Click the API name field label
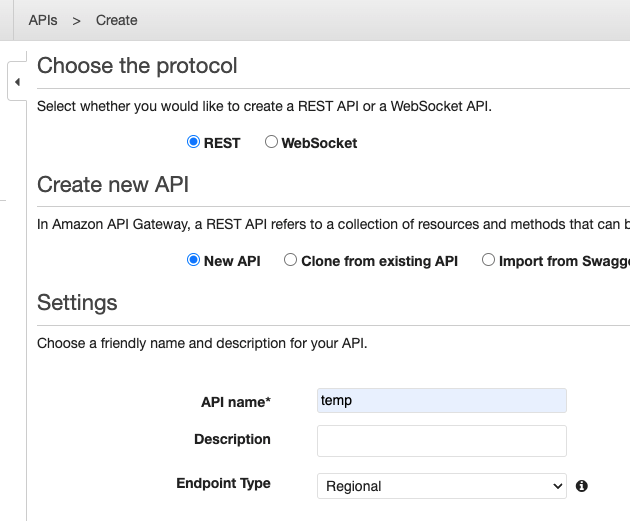 click(x=236, y=402)
